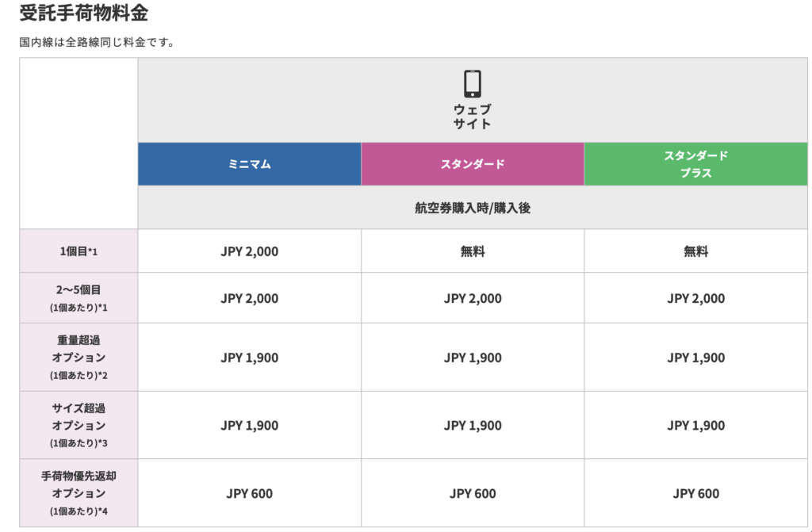Click ミニマム first-bag price JPY 2,000

249,251
